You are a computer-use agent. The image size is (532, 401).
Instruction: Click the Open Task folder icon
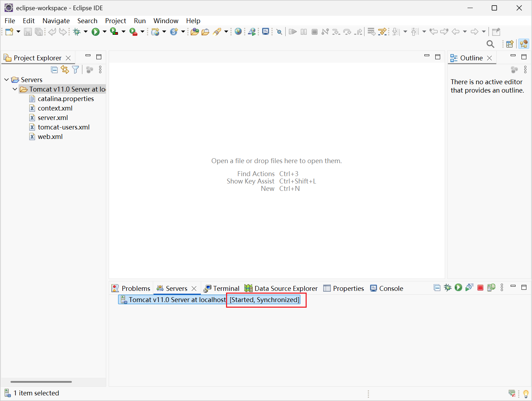point(205,32)
